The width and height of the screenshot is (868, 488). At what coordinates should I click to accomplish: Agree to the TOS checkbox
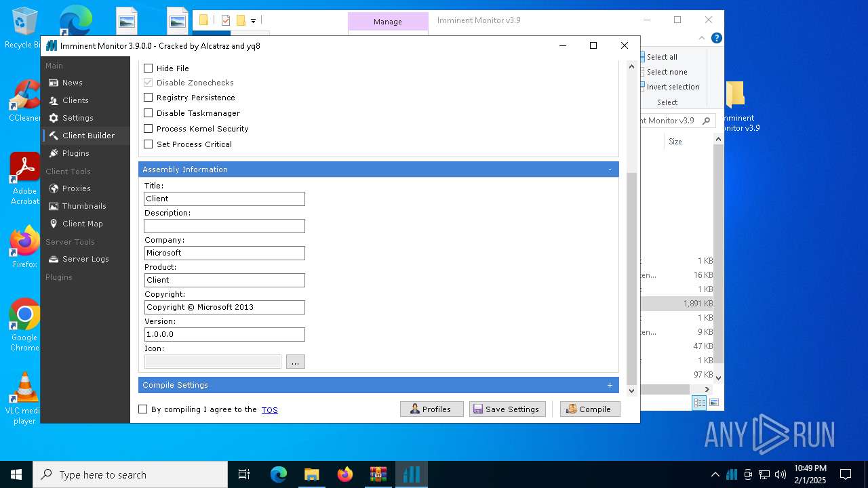pos(143,409)
